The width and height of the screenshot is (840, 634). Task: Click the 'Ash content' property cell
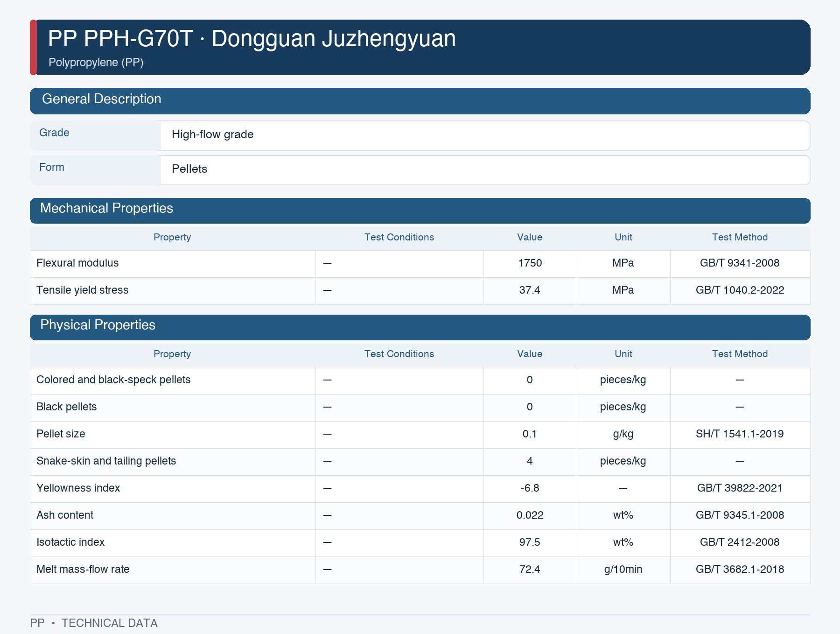click(x=173, y=515)
